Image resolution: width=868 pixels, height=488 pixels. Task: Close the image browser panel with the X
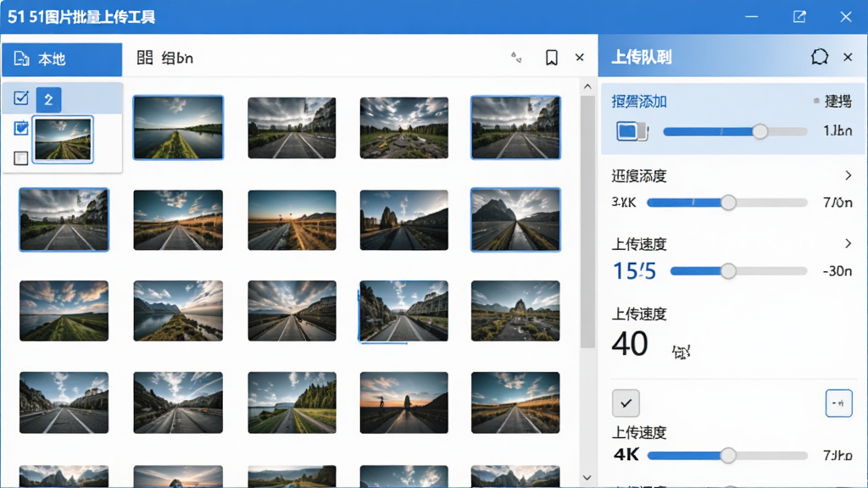[x=580, y=58]
